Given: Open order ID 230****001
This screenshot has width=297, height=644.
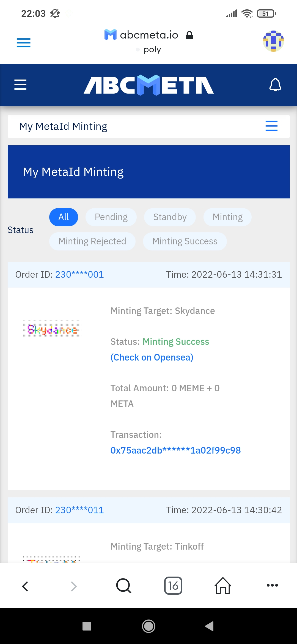Looking at the screenshot, I should pos(79,274).
